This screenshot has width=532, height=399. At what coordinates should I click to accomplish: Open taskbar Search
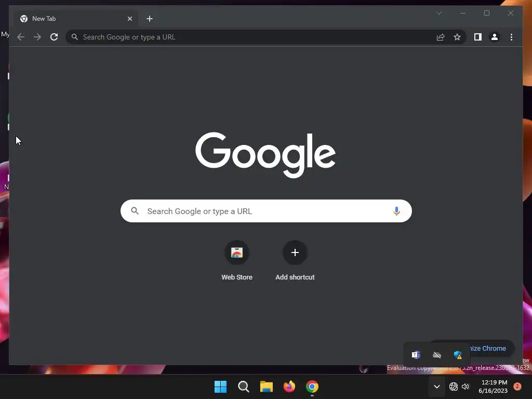(244, 387)
